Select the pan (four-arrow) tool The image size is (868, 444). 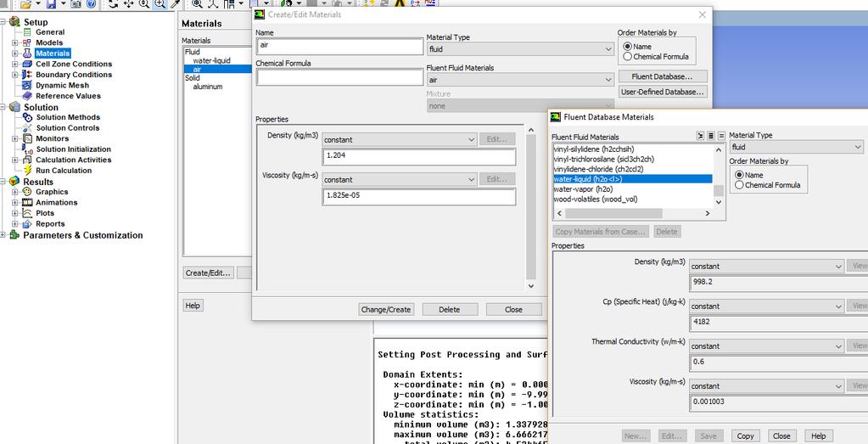(x=128, y=4)
